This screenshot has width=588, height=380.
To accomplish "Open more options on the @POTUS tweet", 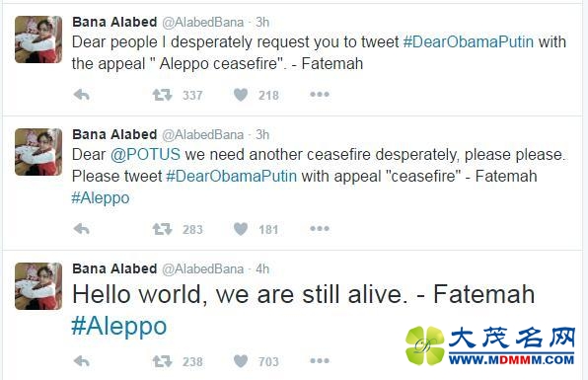I will pos(320,228).
